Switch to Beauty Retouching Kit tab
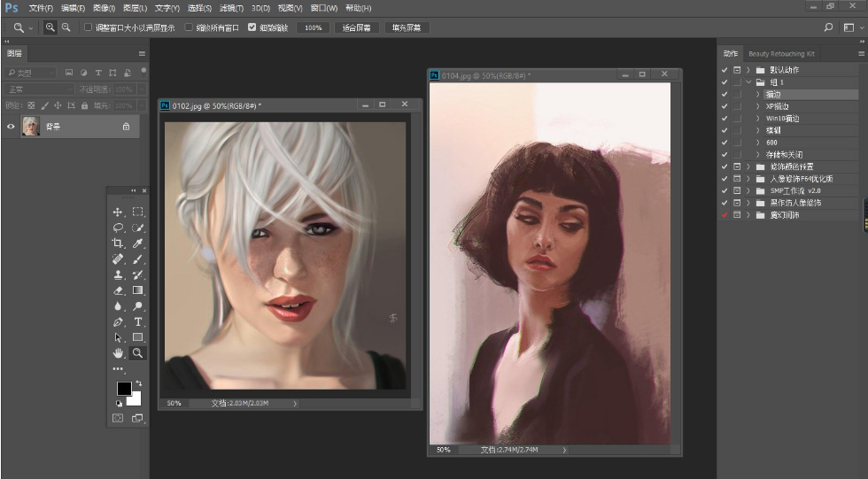Viewport: 868px width, 479px height. click(x=781, y=54)
